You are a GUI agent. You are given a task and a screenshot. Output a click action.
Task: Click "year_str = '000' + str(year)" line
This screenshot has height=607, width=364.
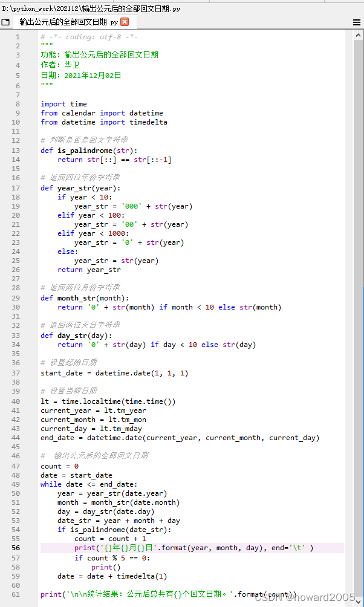[133, 206]
